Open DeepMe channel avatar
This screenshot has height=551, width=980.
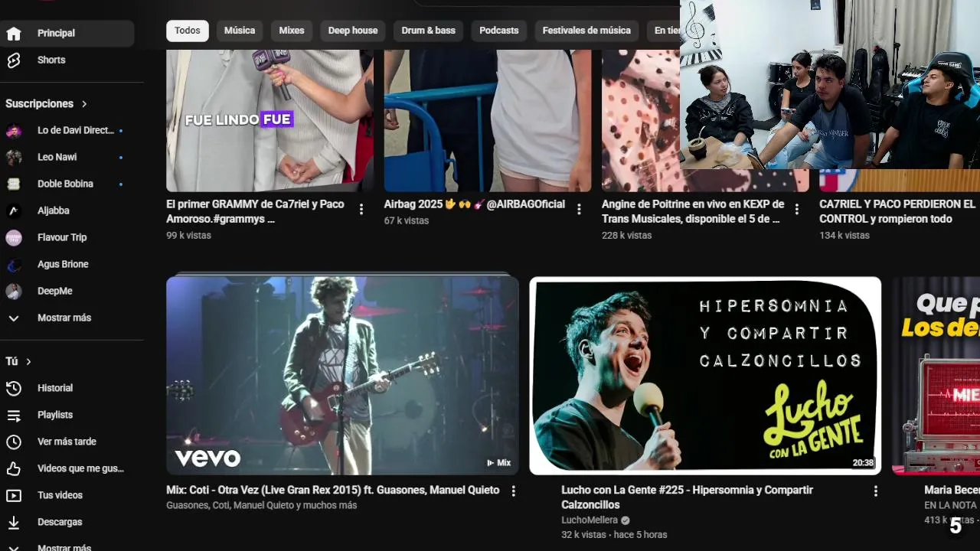click(14, 292)
